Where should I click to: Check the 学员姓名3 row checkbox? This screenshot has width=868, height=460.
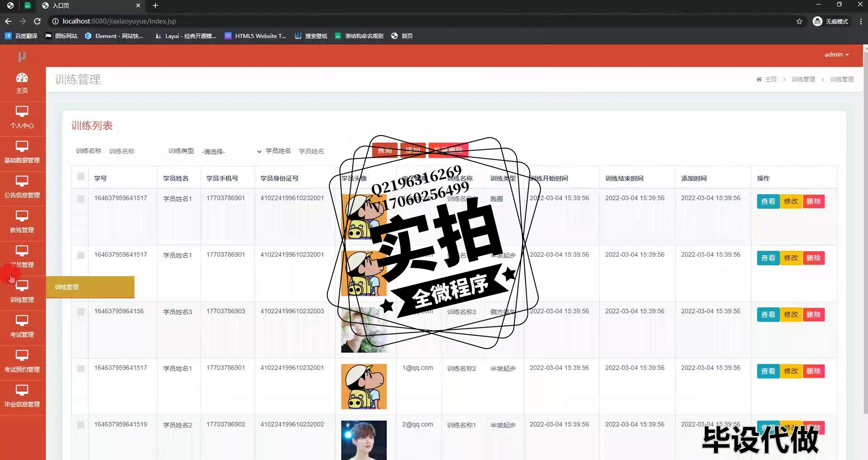tap(81, 312)
